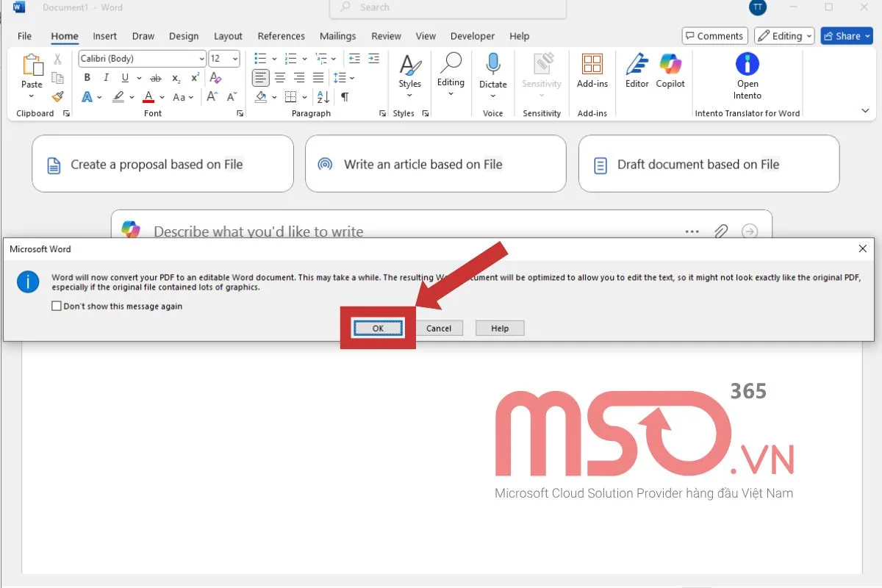Decrease the paragraph indent

354,59
